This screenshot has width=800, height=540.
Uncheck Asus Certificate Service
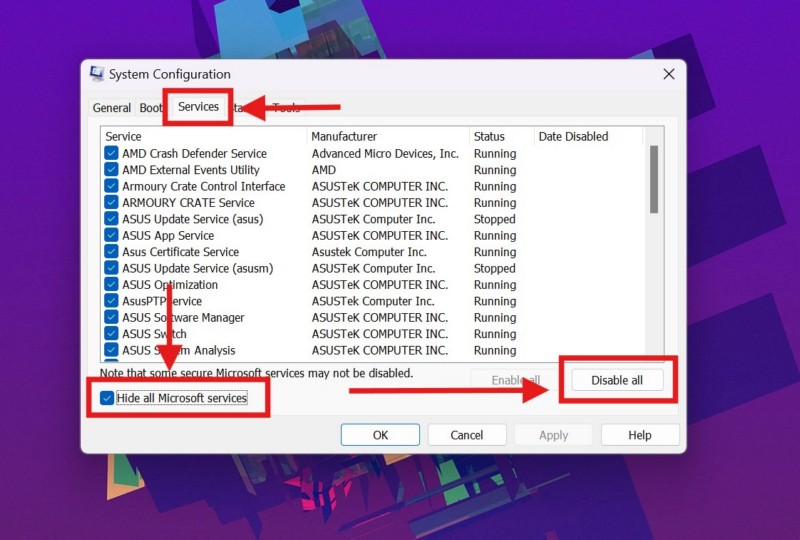111,251
